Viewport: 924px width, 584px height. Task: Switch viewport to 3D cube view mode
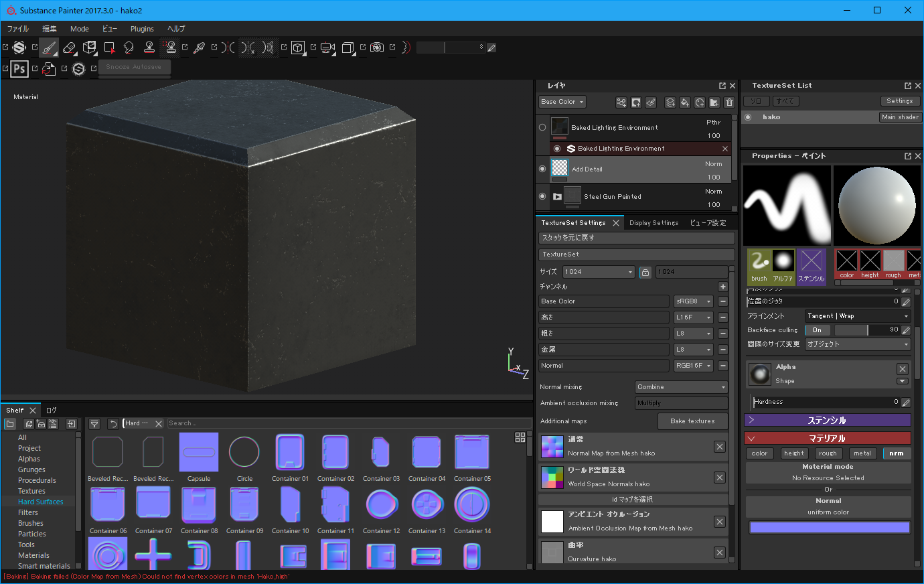(x=298, y=48)
